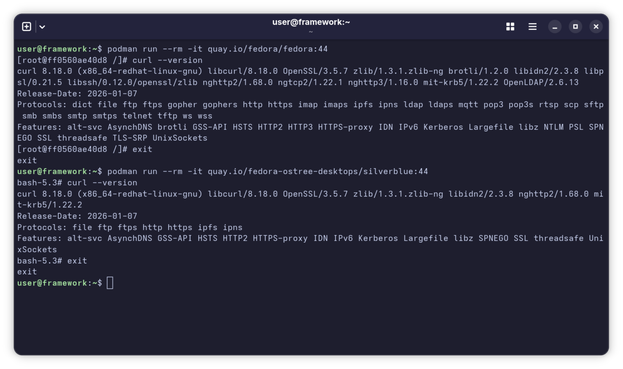Image resolution: width=623 pixels, height=369 pixels.
Task: Click the silverblue:44 podman run command
Action: click(267, 172)
